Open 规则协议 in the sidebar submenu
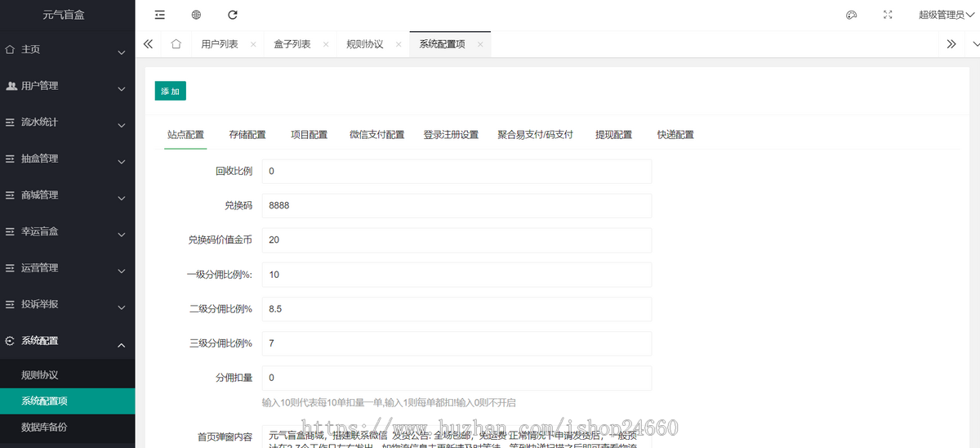980x448 pixels. pyautogui.click(x=67, y=375)
